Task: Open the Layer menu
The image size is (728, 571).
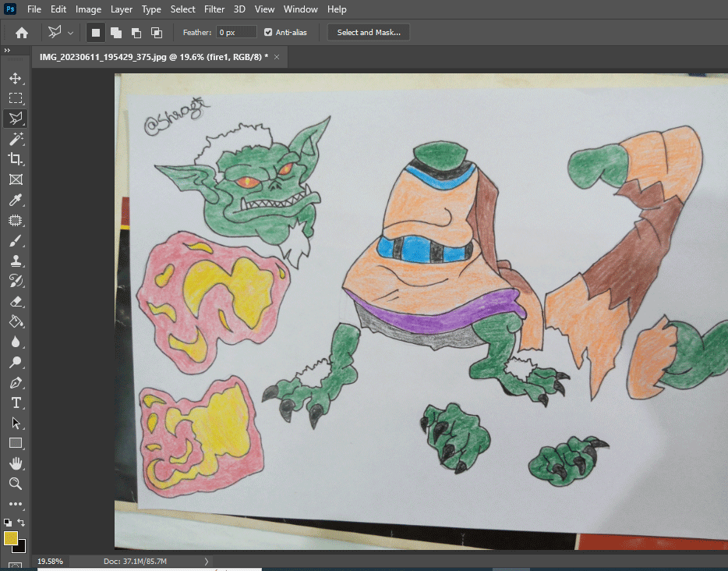Action: tap(121, 9)
